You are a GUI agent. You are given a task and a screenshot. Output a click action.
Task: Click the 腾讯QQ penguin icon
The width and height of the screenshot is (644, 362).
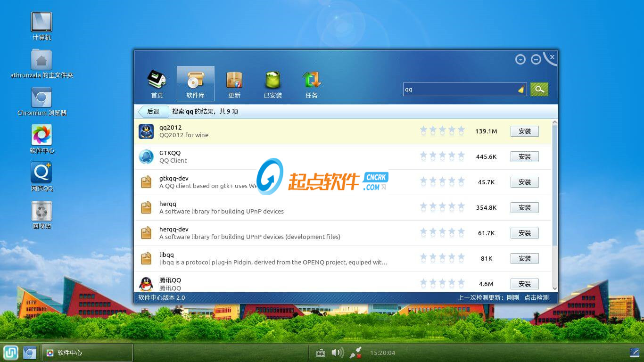(x=146, y=284)
